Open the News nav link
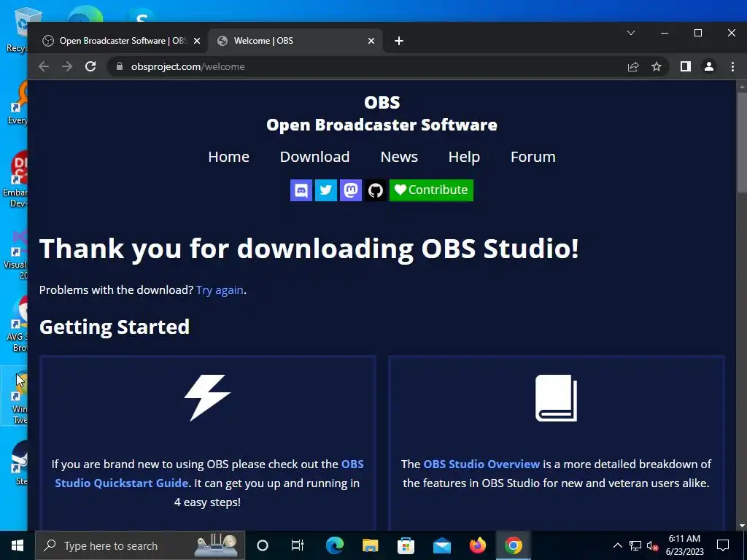 coord(399,157)
